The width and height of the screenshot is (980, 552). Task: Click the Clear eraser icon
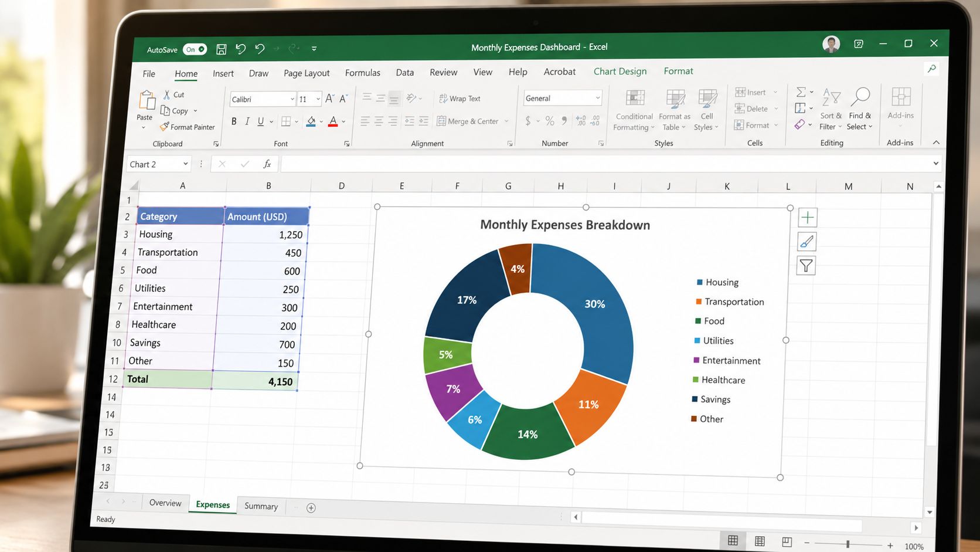(x=799, y=124)
